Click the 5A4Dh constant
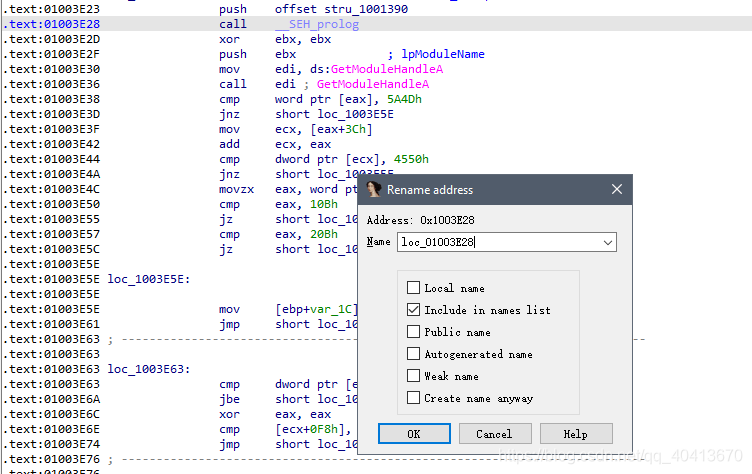 (404, 99)
